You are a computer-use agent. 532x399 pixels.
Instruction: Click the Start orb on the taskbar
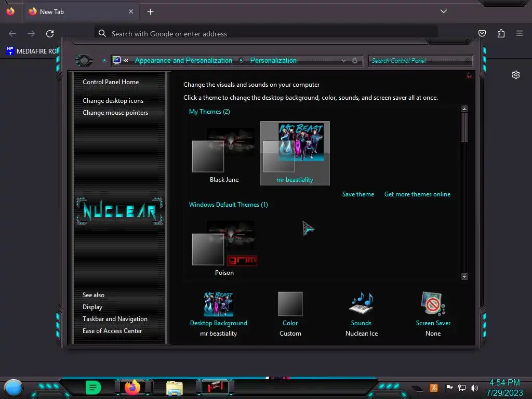(13, 388)
